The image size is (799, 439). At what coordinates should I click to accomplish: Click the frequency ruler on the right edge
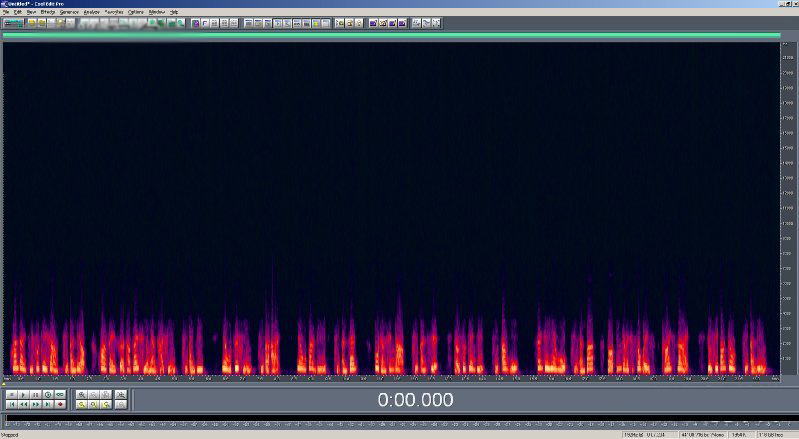click(x=788, y=200)
